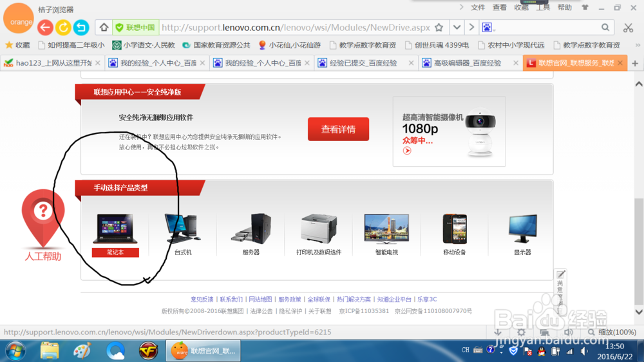Open the 文件 menu

[x=478, y=7]
